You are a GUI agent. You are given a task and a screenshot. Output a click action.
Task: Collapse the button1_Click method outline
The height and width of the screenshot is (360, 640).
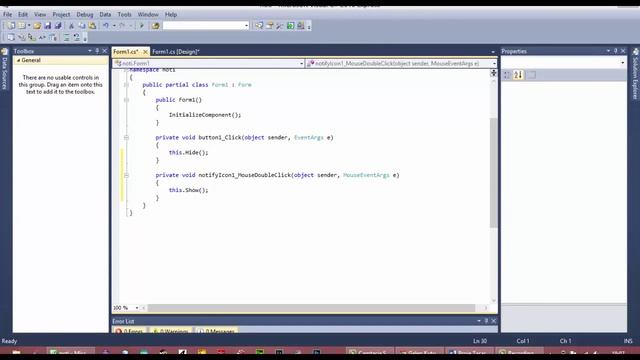126,138
